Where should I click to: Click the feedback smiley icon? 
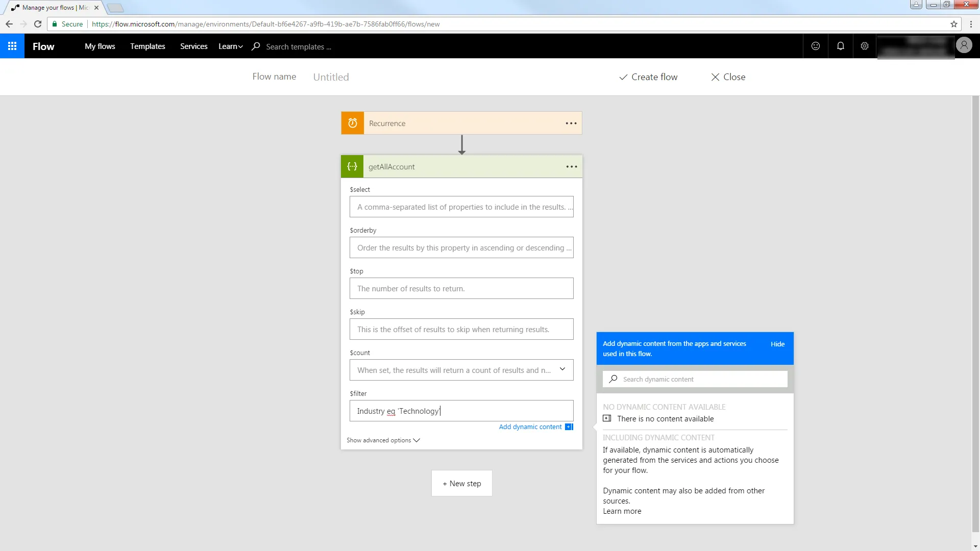coord(815,46)
